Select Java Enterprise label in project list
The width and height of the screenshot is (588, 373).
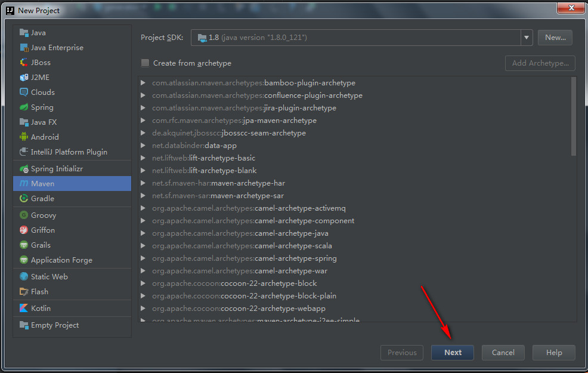(x=57, y=48)
